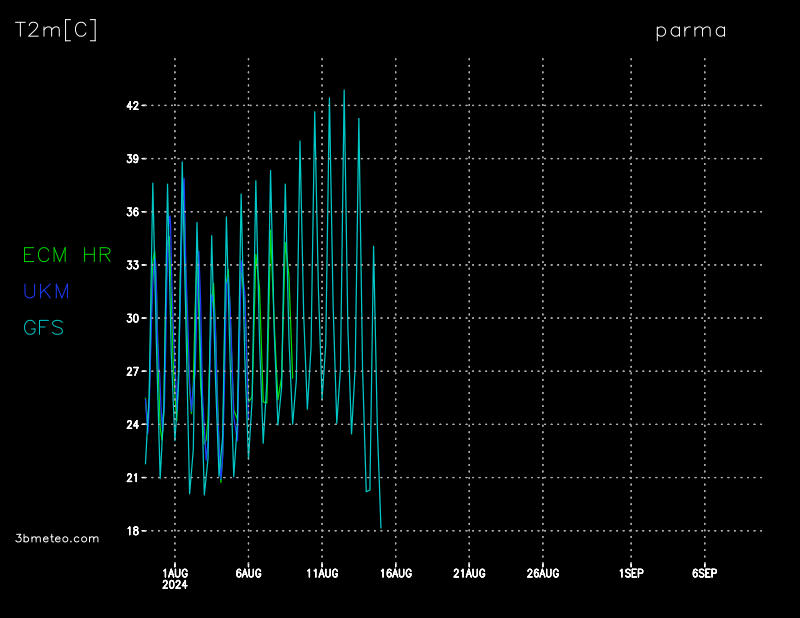This screenshot has width=800, height=618.
Task: Select the 16AUG date label
Action: click(x=396, y=573)
